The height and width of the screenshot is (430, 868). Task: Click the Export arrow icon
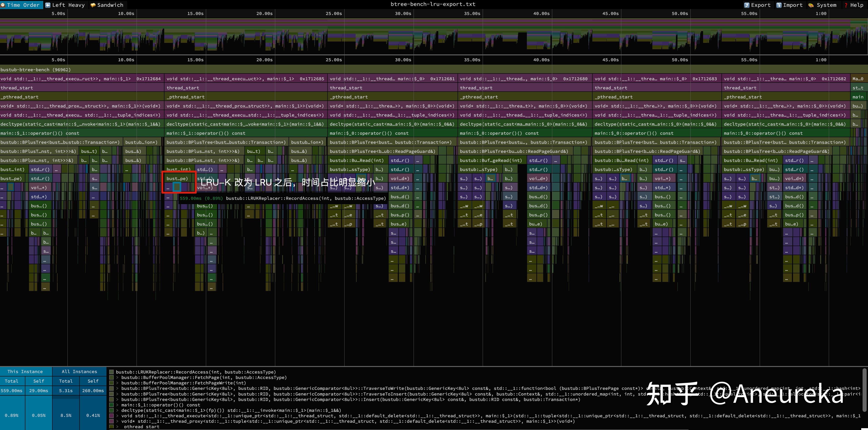(747, 5)
